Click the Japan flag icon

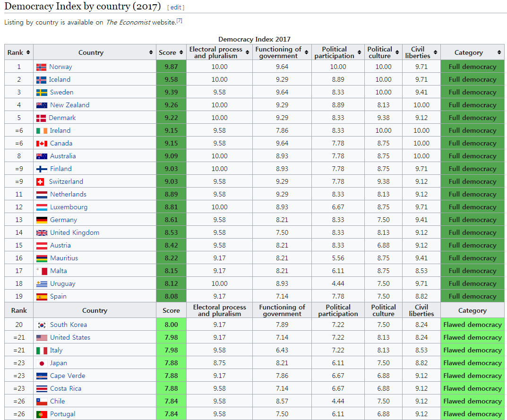42,363
